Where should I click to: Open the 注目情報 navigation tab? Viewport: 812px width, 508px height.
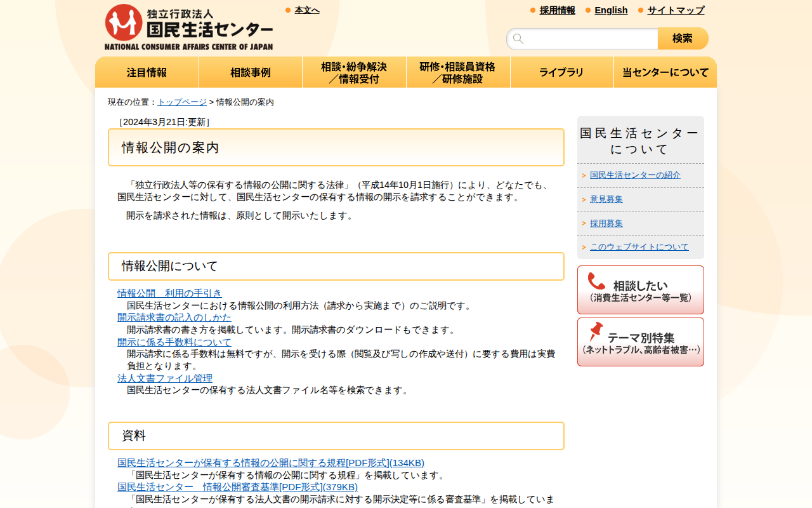[147, 72]
